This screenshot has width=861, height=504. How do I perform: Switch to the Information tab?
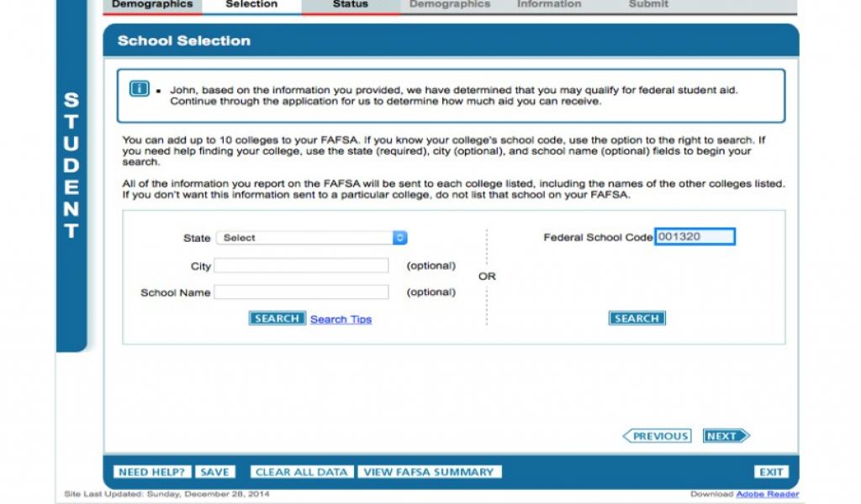[x=549, y=5]
